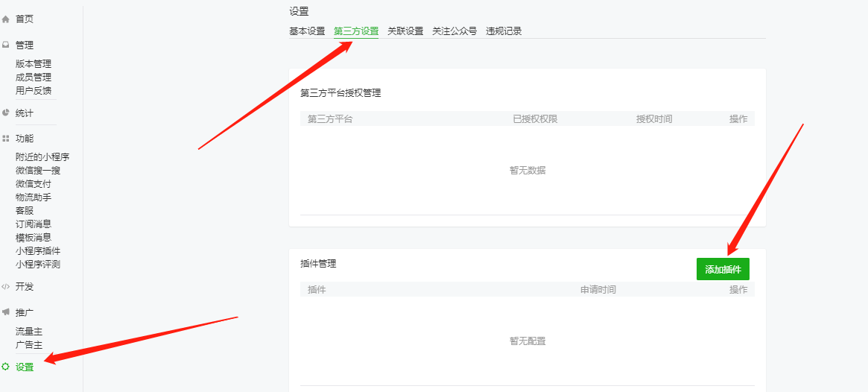
Task: Click the grid icon beside 功能
Action: pos(5,139)
